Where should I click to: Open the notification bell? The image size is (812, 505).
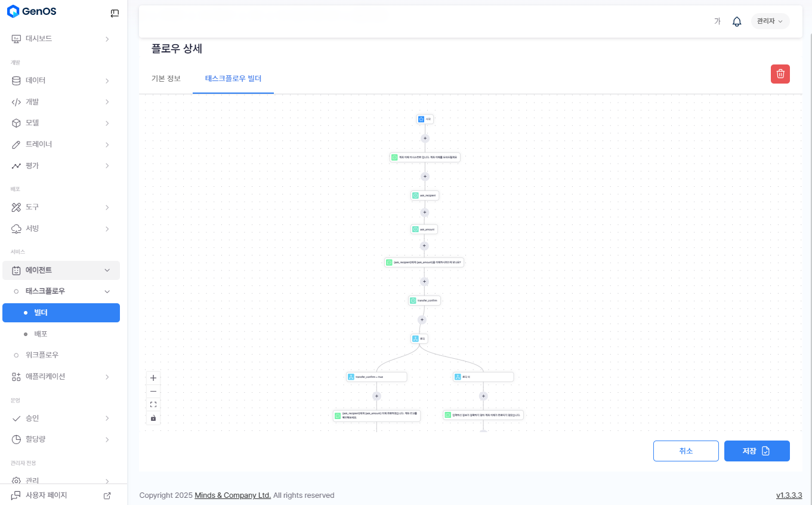tap(737, 21)
